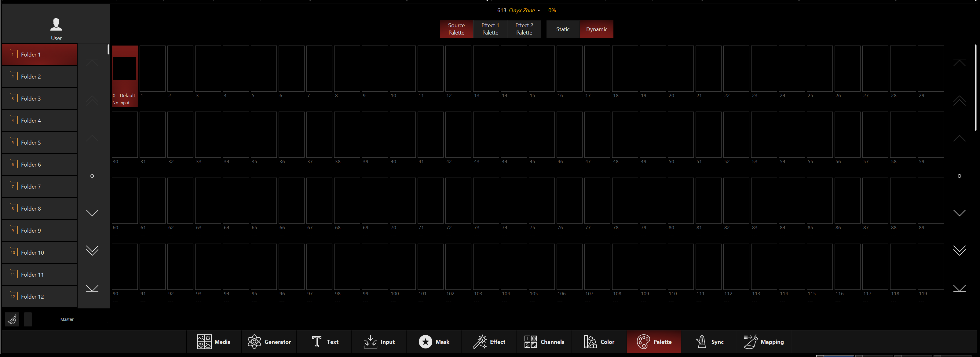Image resolution: width=980 pixels, height=357 pixels.
Task: Folder list jump-to-top arrow
Action: [92, 63]
